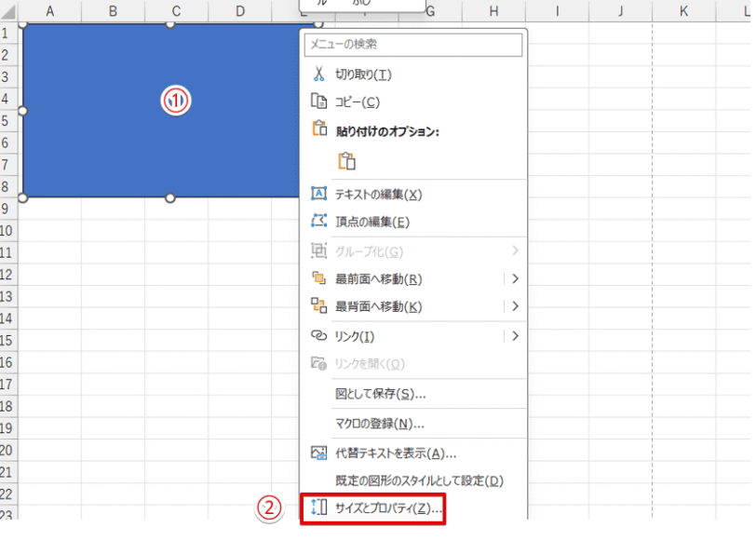Select 図として保存 menu entry
756x541 pixels.
pyautogui.click(x=380, y=394)
